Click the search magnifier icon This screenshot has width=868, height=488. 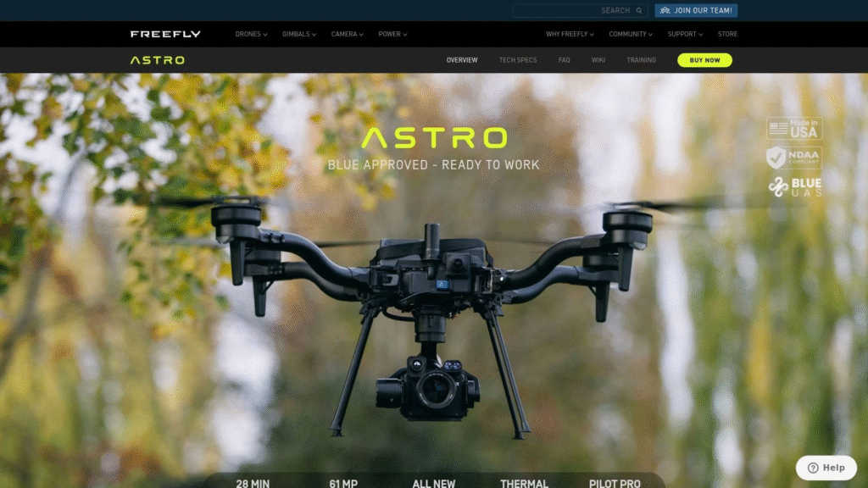coord(640,11)
